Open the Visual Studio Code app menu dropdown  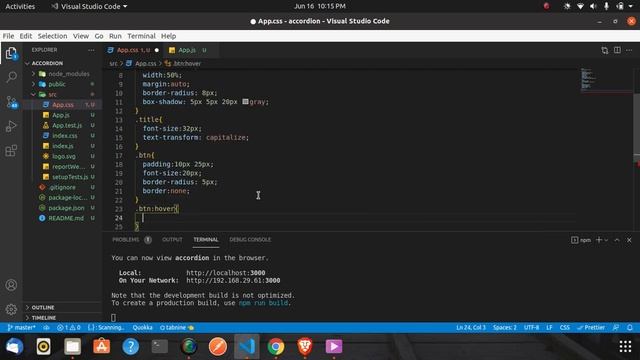coord(89,6)
